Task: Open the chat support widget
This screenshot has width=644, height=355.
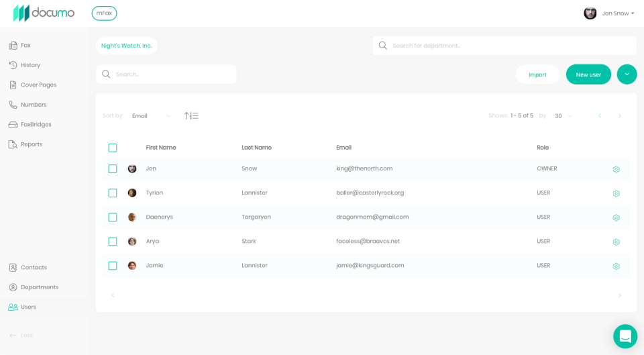Action: 625,336
